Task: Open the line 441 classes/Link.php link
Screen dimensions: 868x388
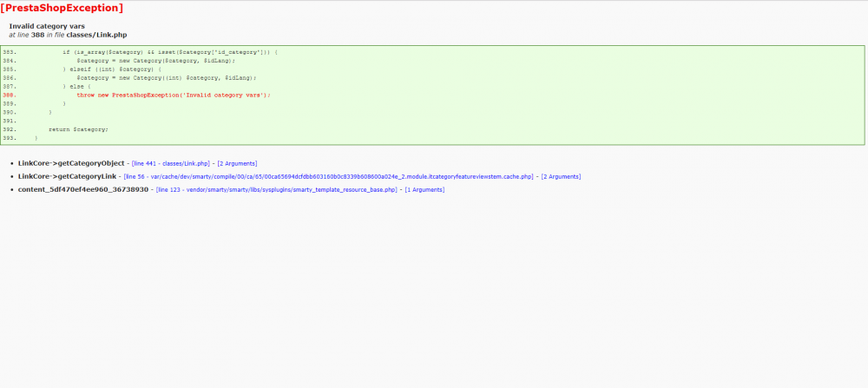Action: pyautogui.click(x=170, y=164)
